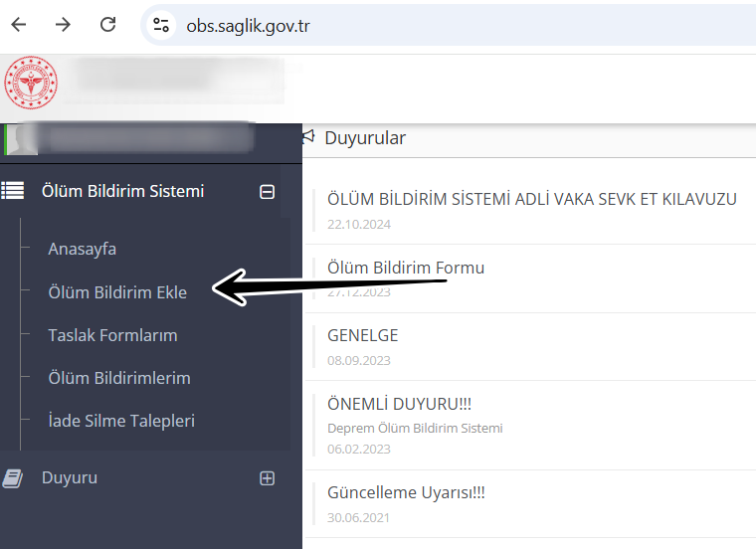Screen dimensions: 756x550
Task: Open the GENELGE announcement
Action: click(x=362, y=335)
